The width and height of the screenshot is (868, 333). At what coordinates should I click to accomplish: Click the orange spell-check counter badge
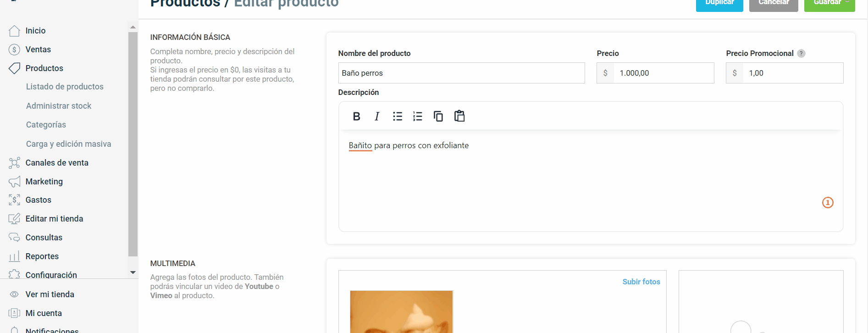click(x=828, y=203)
